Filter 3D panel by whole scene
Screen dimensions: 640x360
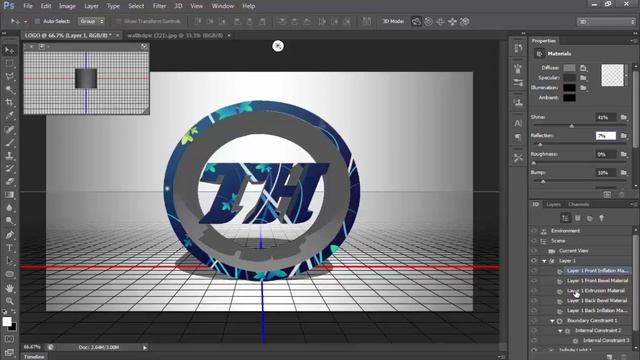(x=565, y=218)
